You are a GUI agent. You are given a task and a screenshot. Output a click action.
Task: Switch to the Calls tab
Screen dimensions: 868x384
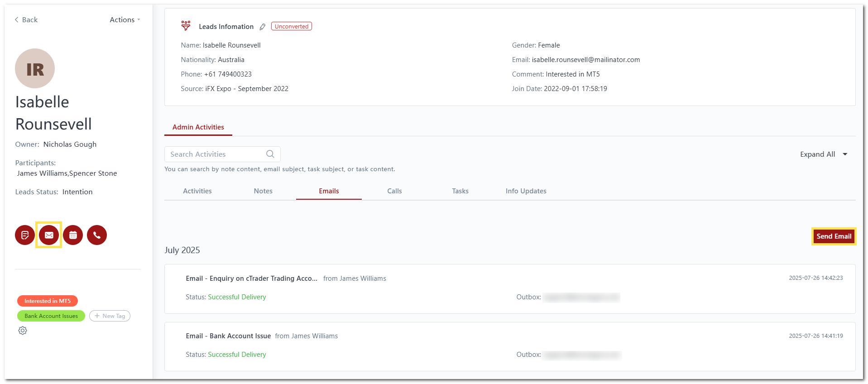tap(394, 191)
